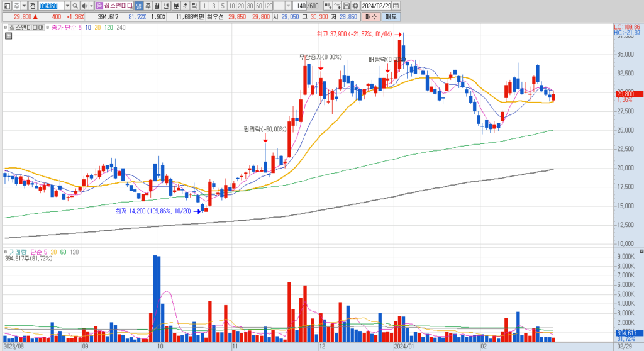The image size is (644, 351).
Task: Open the calendar date picker icon
Action: pyautogui.click(x=396, y=6)
